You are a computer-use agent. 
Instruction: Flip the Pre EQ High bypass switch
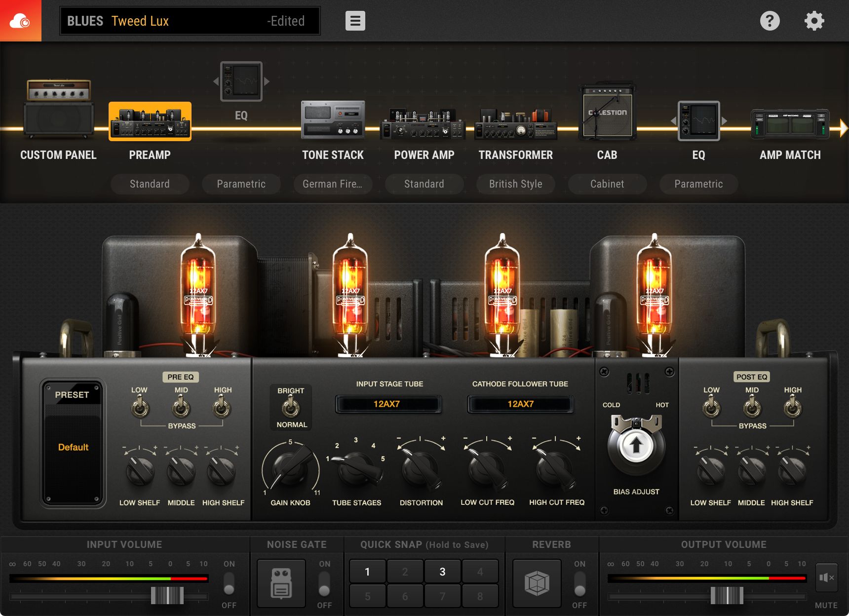[x=222, y=408]
